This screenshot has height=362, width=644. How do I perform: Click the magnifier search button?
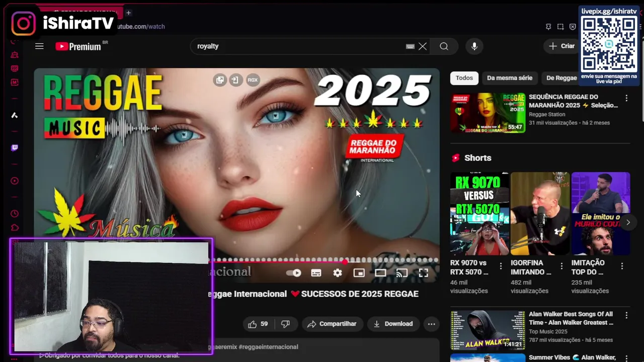coord(444,46)
